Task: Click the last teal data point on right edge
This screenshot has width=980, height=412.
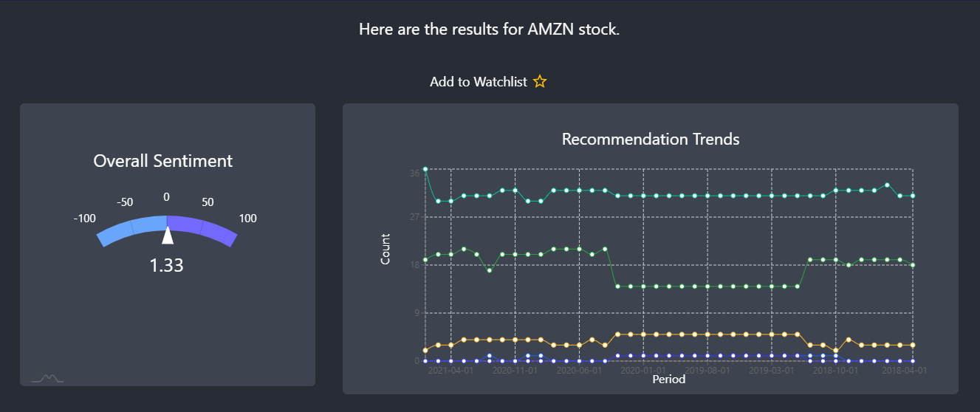Action: pos(913,196)
